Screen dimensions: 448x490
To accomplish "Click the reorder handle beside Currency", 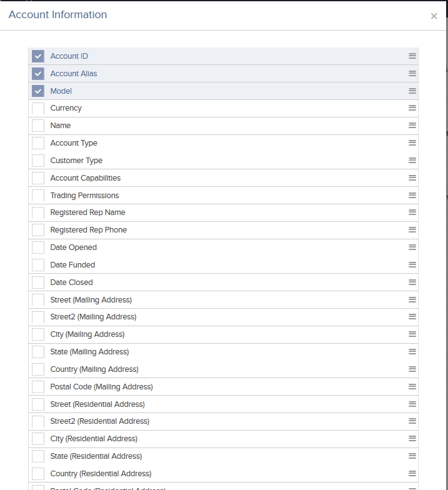I will click(412, 108).
